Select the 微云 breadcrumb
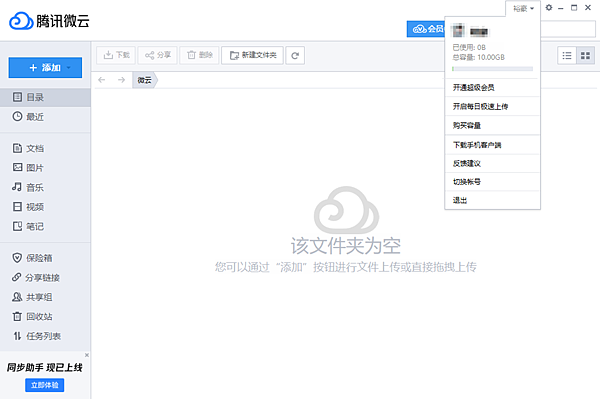The width and height of the screenshot is (600, 399). 145,80
